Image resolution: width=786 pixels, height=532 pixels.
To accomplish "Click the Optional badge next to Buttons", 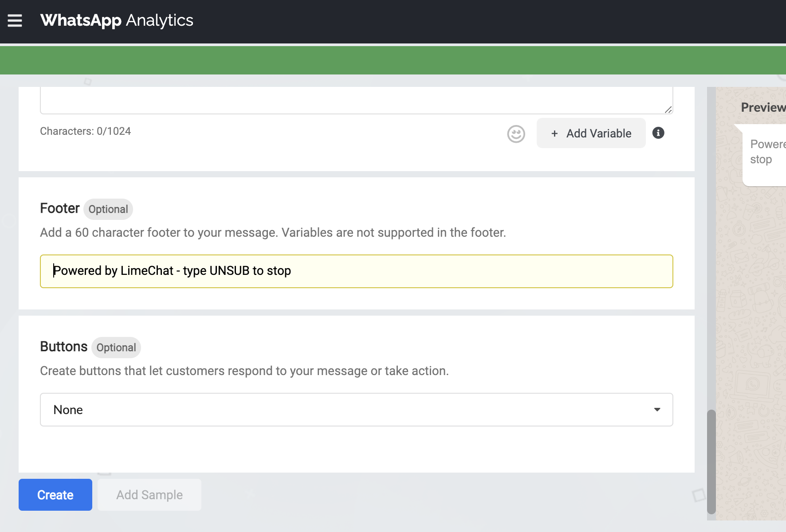I will point(116,348).
